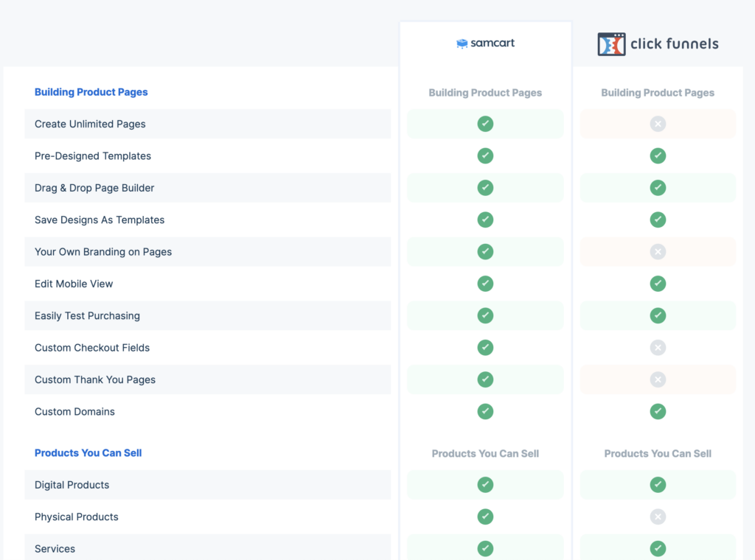Click the Create Unlimited Pages row label

tap(90, 124)
